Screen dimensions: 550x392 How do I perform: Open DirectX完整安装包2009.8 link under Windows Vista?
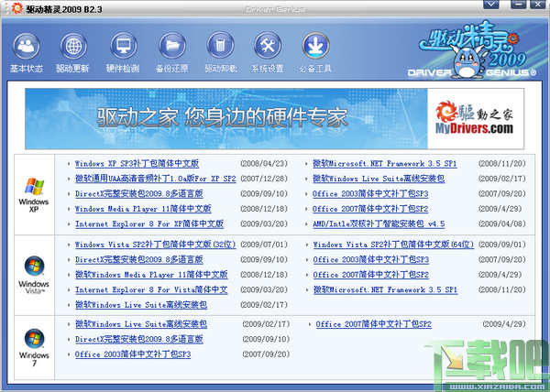click(x=139, y=259)
